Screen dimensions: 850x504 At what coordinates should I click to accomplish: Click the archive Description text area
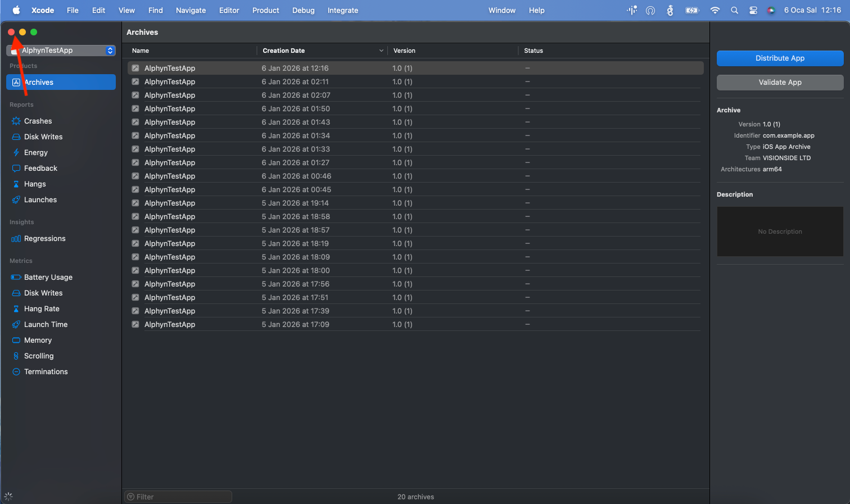coord(780,231)
